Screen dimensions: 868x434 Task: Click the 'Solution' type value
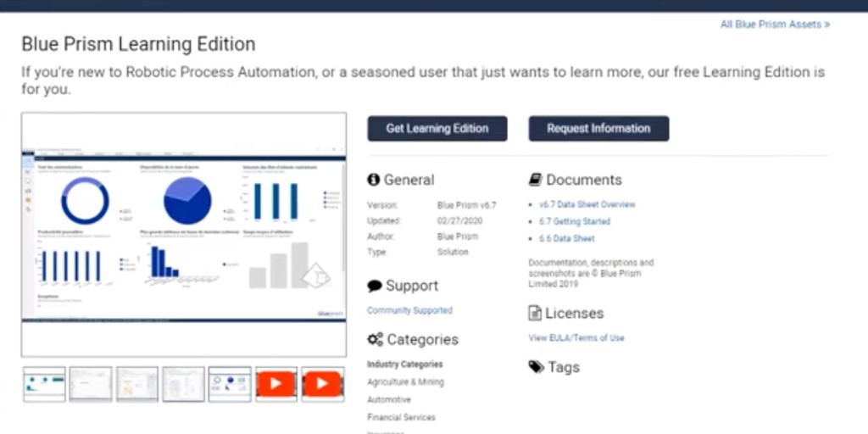pos(453,252)
